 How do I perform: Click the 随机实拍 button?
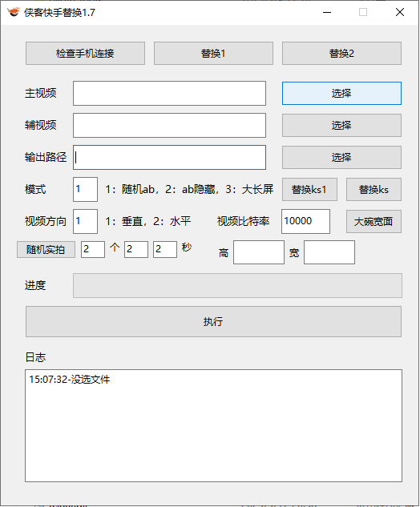(46, 249)
